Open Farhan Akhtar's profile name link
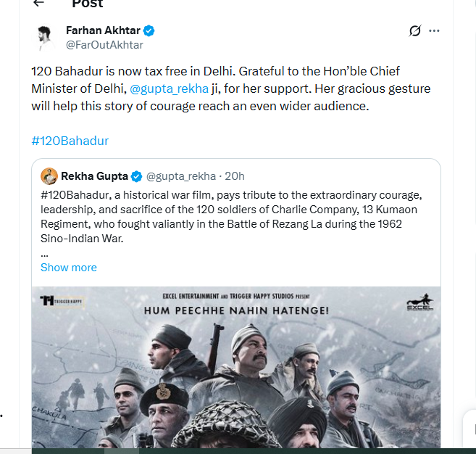The image size is (476, 454). [103, 30]
